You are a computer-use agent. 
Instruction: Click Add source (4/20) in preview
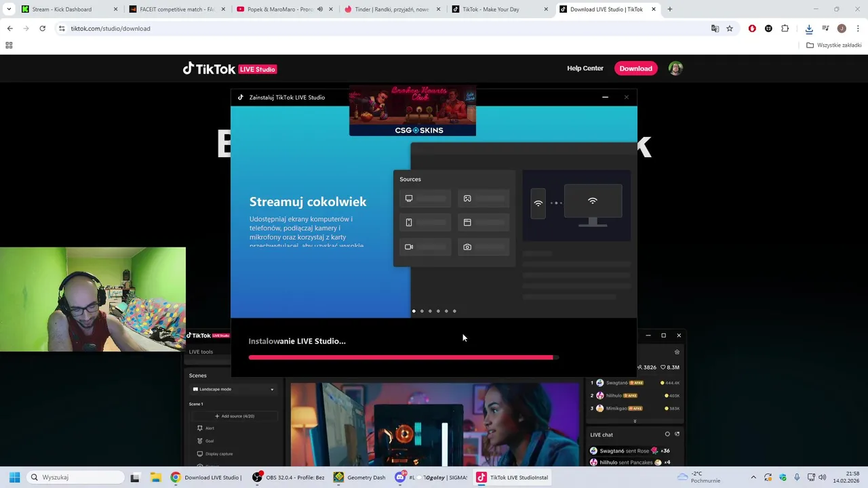tap(234, 416)
